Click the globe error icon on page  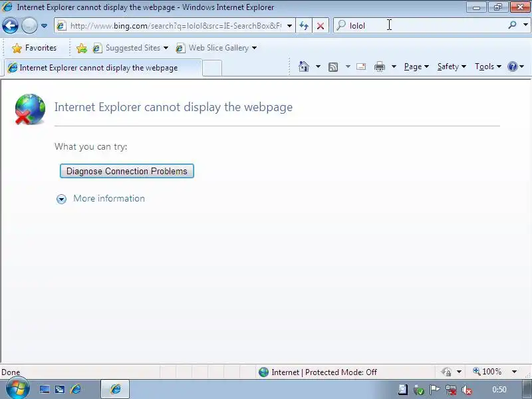click(30, 109)
